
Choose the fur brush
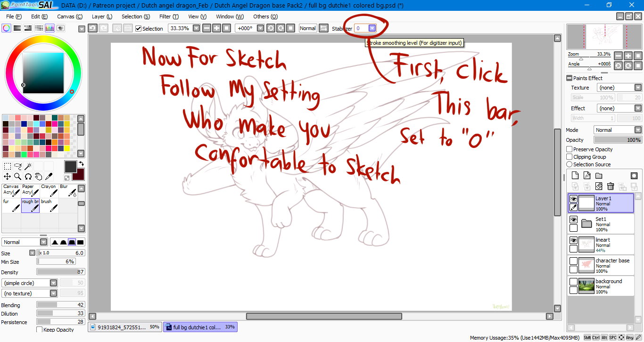pos(11,205)
